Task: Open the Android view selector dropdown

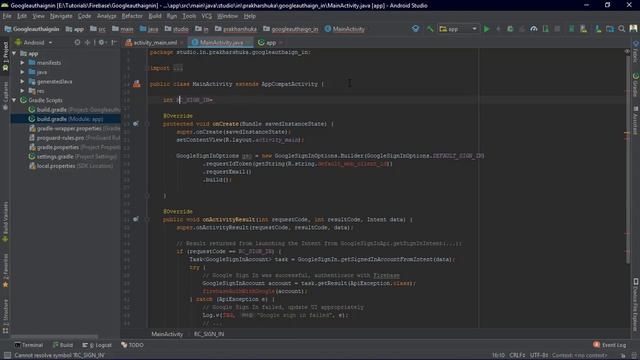Action: click(x=34, y=42)
